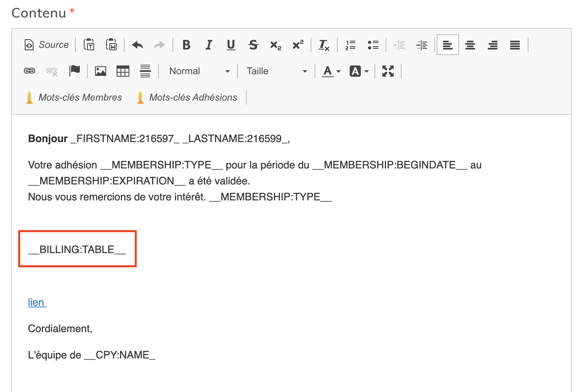This screenshot has height=392, width=586.
Task: Remove formatting from selection
Action: (x=324, y=45)
